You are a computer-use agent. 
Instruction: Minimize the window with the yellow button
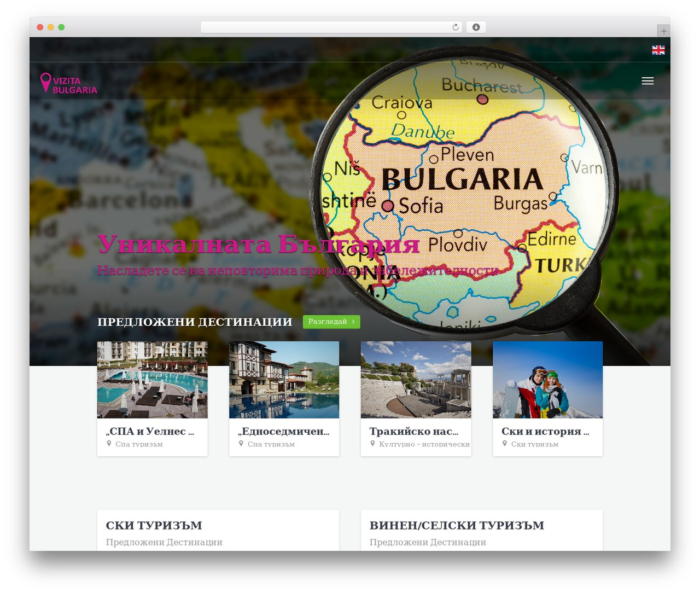point(50,27)
